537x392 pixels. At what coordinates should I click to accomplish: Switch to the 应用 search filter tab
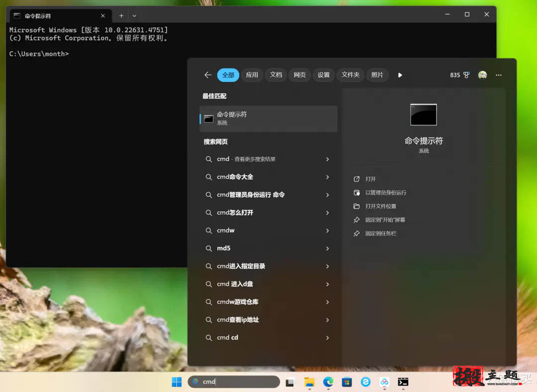[252, 75]
